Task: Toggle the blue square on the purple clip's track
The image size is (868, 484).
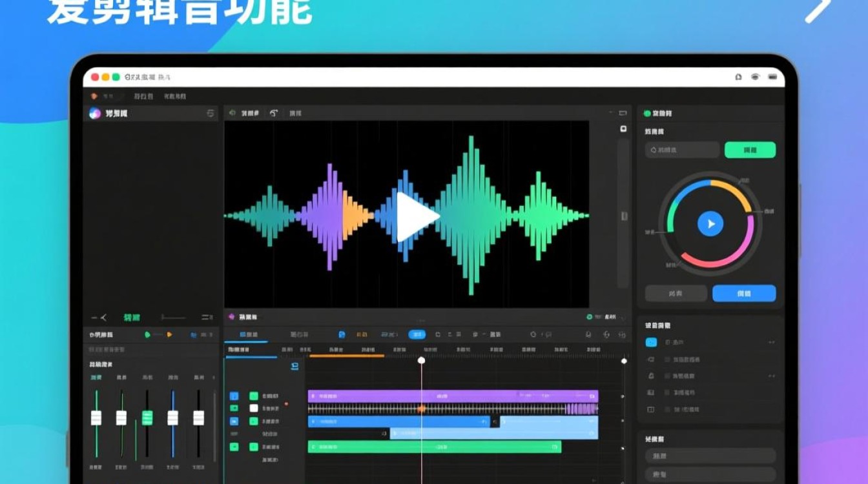Action: click(234, 396)
